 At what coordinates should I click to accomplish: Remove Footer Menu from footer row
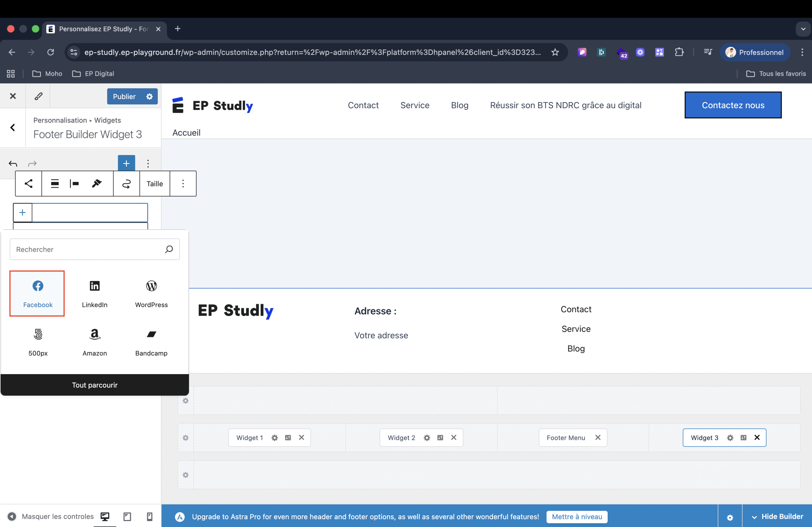pos(598,437)
